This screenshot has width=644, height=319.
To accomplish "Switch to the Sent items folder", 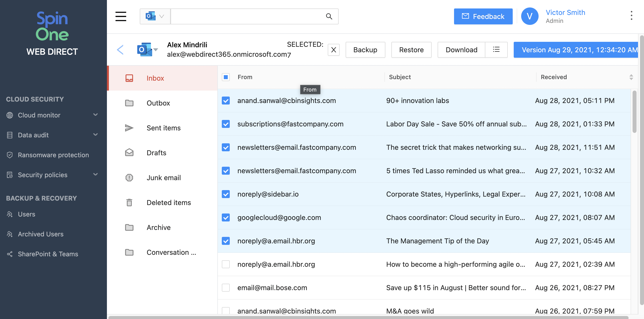I will click(x=164, y=128).
